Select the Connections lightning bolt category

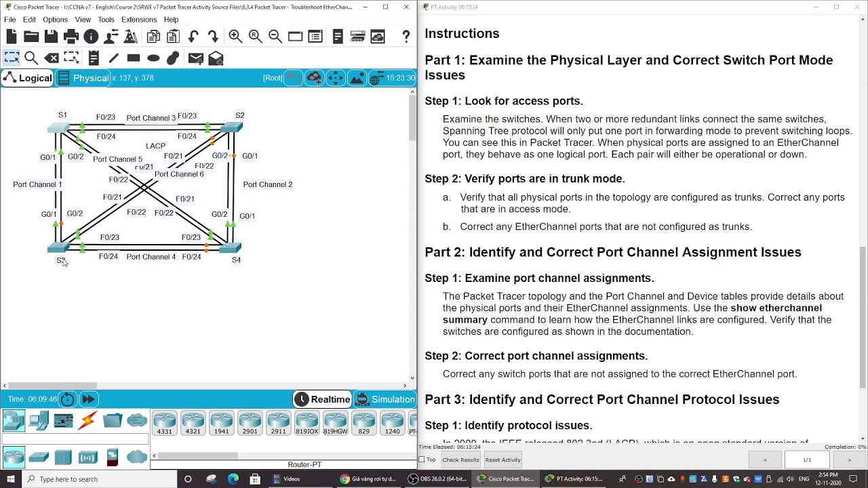pos(87,421)
